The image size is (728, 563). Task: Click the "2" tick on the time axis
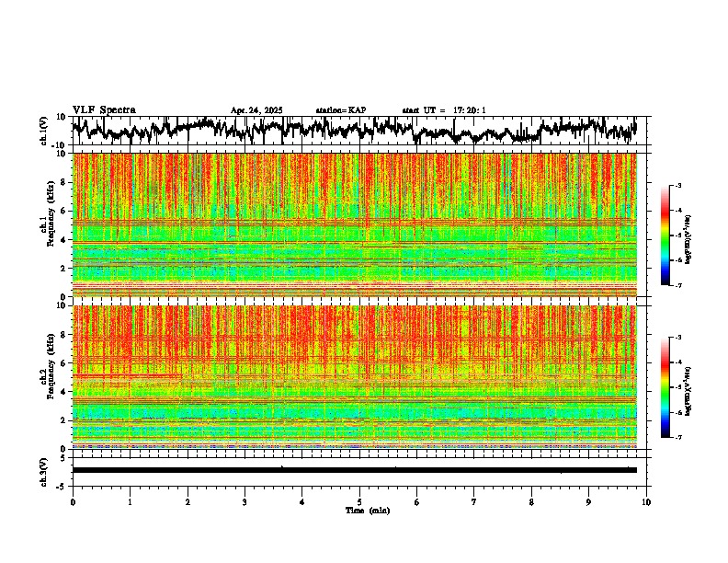(x=188, y=502)
